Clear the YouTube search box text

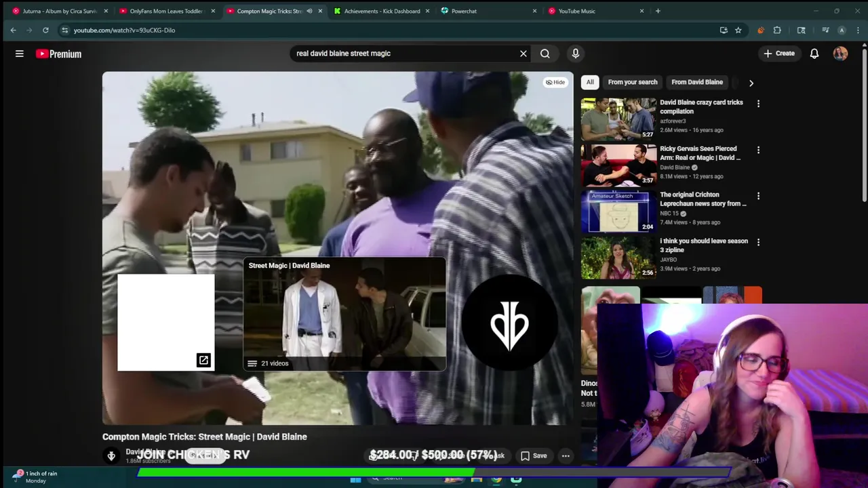523,54
